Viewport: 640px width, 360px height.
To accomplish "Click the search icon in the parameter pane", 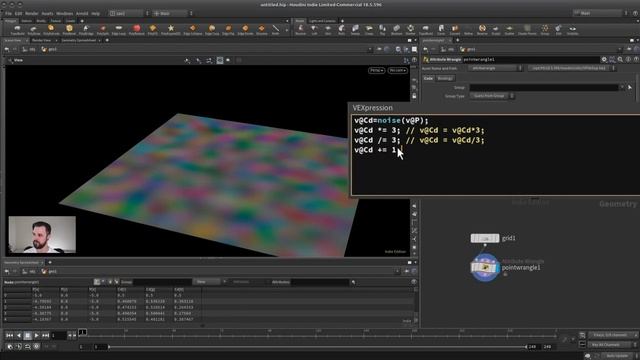I will tap(620, 60).
